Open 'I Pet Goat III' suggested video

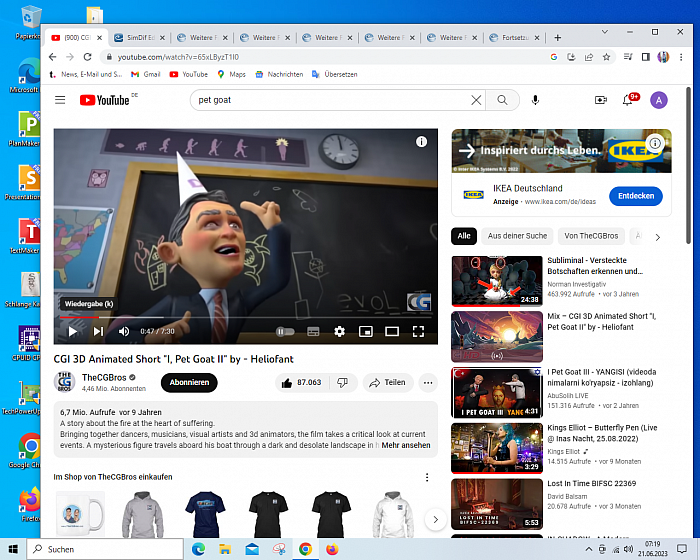[x=497, y=393]
